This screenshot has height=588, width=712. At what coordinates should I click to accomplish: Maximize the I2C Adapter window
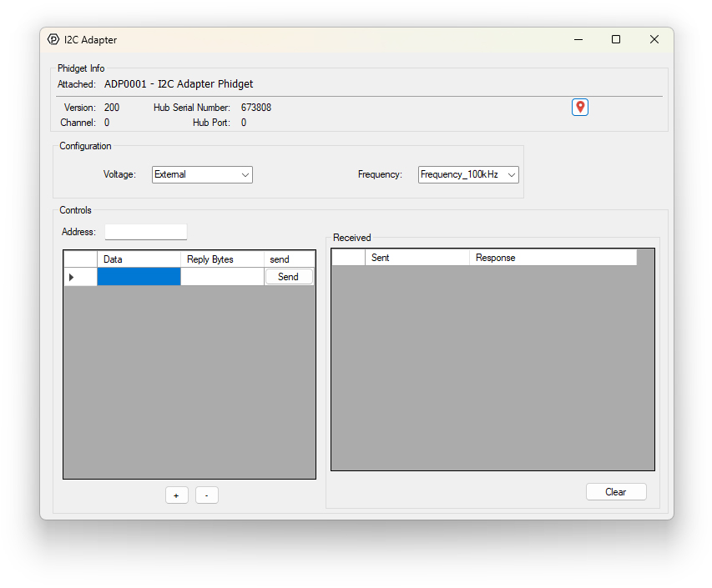(x=616, y=39)
